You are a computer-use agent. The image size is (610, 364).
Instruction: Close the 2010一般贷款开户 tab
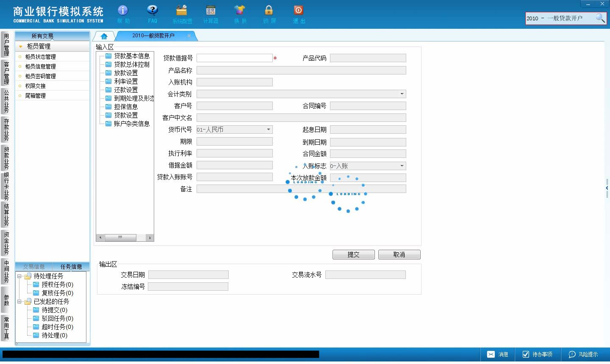click(x=189, y=36)
